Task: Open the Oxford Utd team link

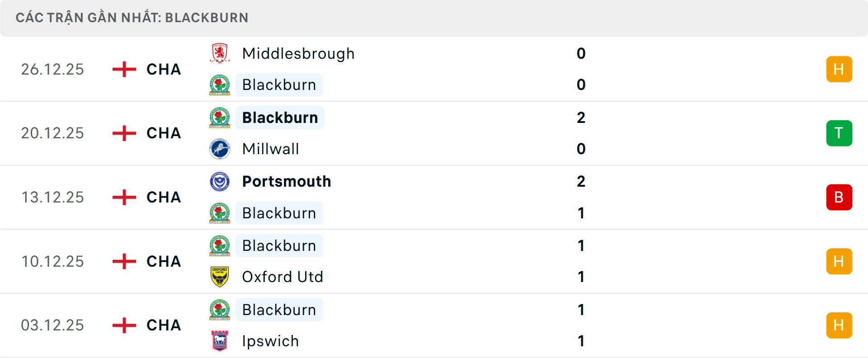Action: (283, 277)
